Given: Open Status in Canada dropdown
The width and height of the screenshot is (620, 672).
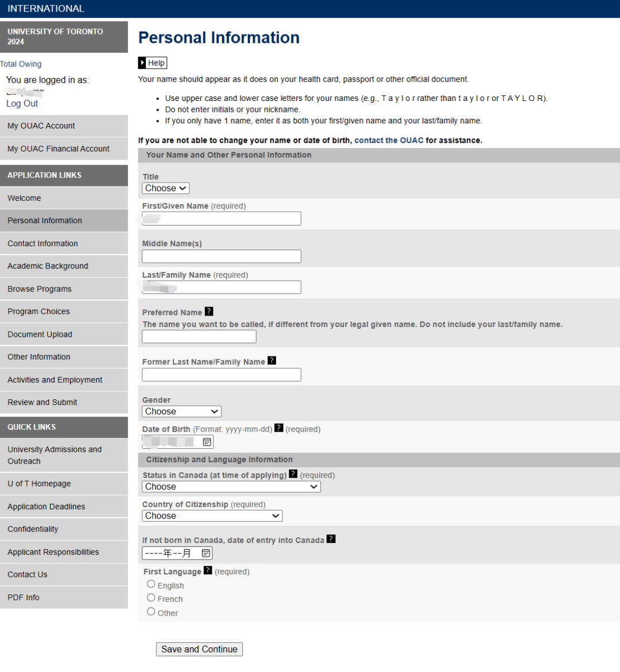Looking at the screenshot, I should click(231, 487).
